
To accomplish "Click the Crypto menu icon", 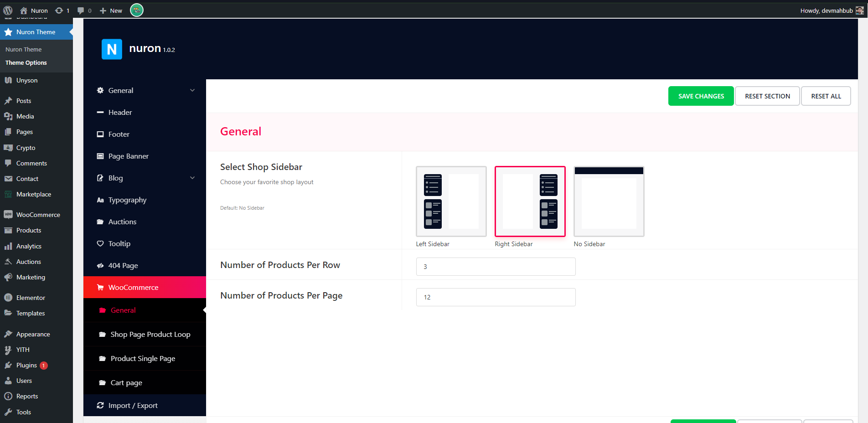I will coord(8,148).
